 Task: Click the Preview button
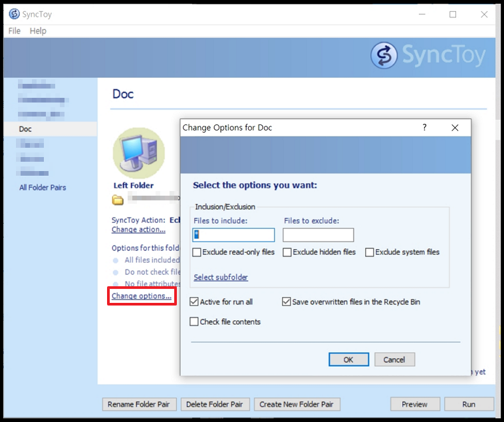click(415, 404)
